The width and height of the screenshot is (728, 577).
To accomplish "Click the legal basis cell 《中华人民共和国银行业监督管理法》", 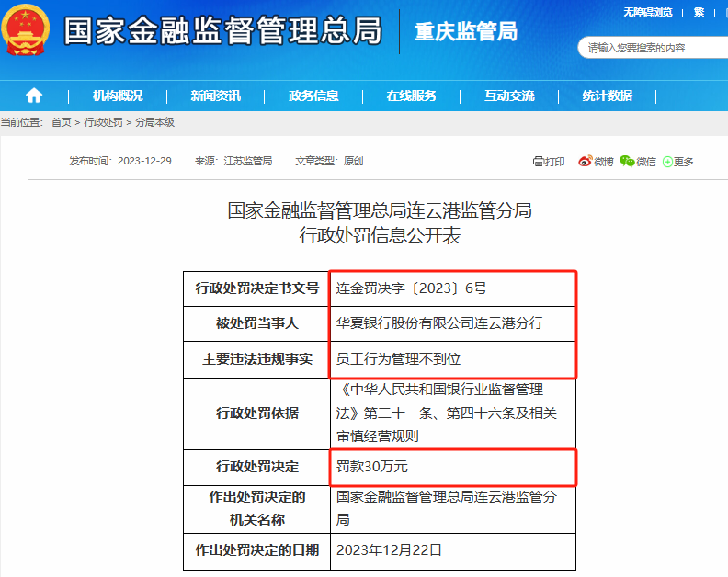I will coord(453,413).
